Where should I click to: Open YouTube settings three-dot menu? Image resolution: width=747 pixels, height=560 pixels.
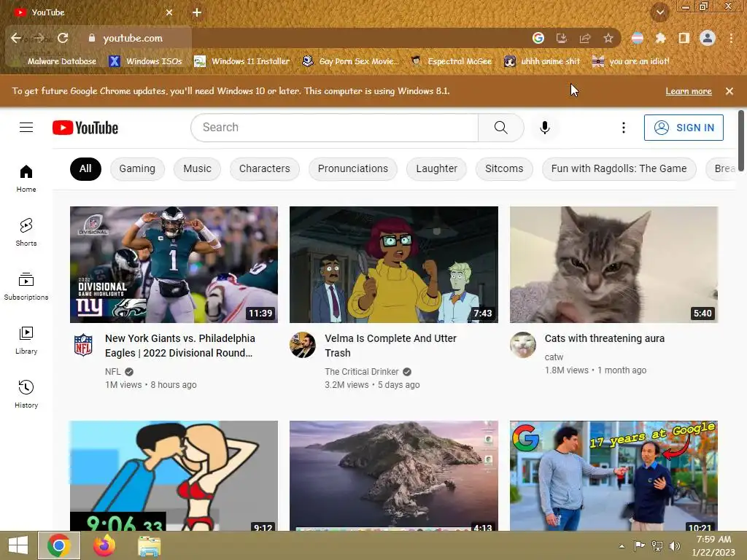(x=623, y=128)
